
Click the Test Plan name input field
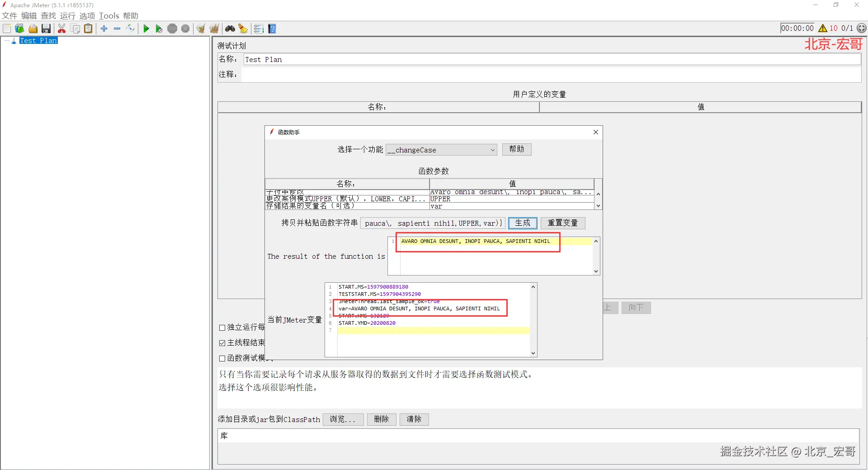tap(552, 60)
